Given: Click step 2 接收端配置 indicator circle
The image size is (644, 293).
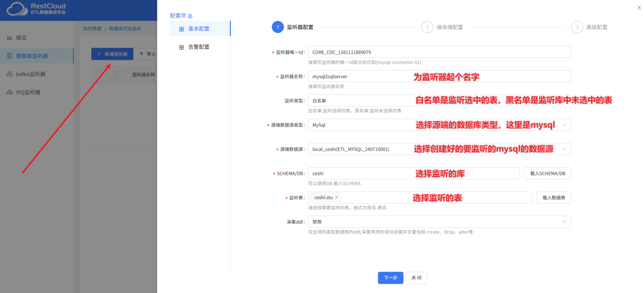Looking at the screenshot, I should pyautogui.click(x=427, y=27).
